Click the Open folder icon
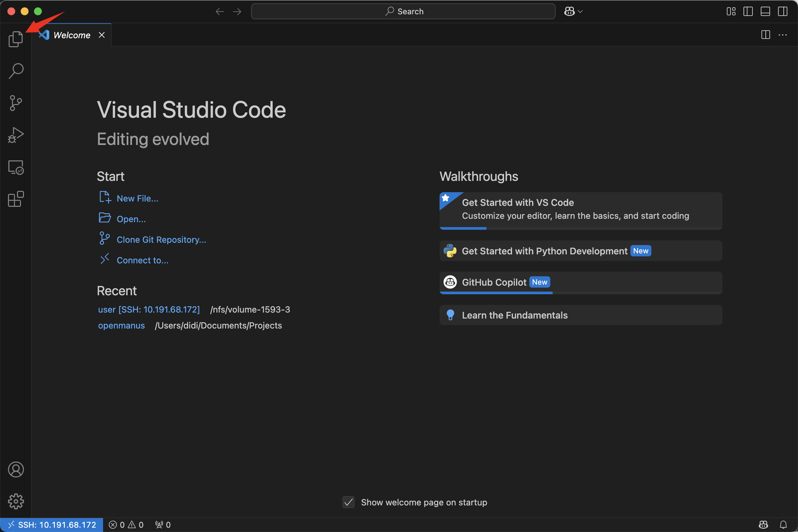The width and height of the screenshot is (798, 532). [x=105, y=217]
